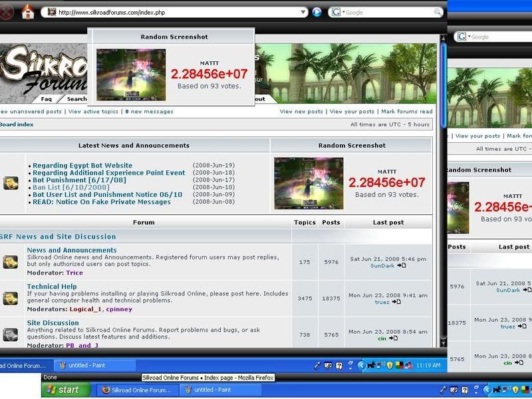This screenshot has height=399, width=532.
Task: Open Ban List [6/10/2008] announcement
Action: [71, 188]
